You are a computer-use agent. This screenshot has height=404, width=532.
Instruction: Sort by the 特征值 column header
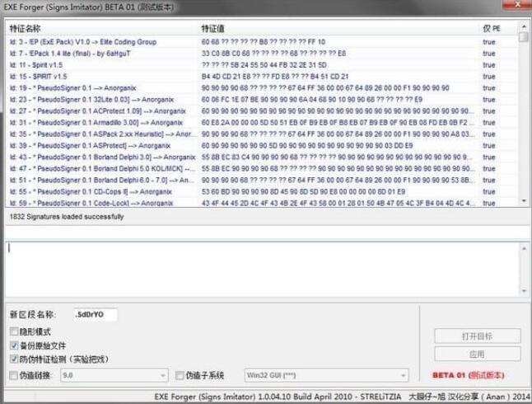[339, 29]
